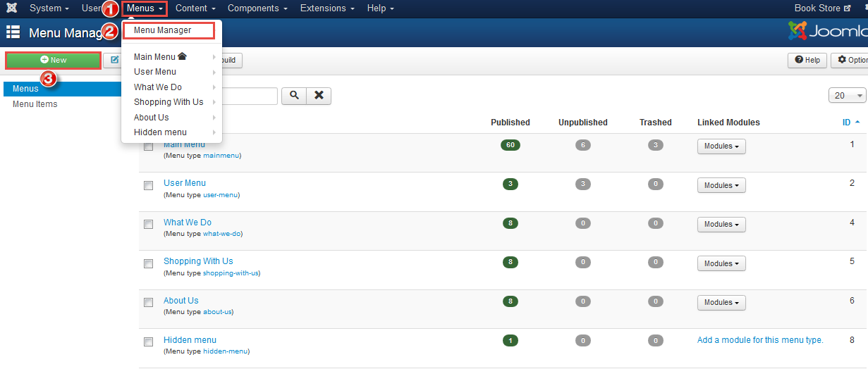Open Modules dropdown for User Menu row
Image resolution: width=868 pixels, height=369 pixels.
[721, 185]
